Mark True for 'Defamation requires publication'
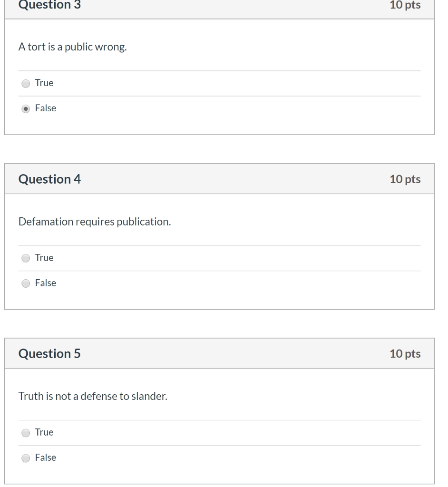 pyautogui.click(x=25, y=258)
